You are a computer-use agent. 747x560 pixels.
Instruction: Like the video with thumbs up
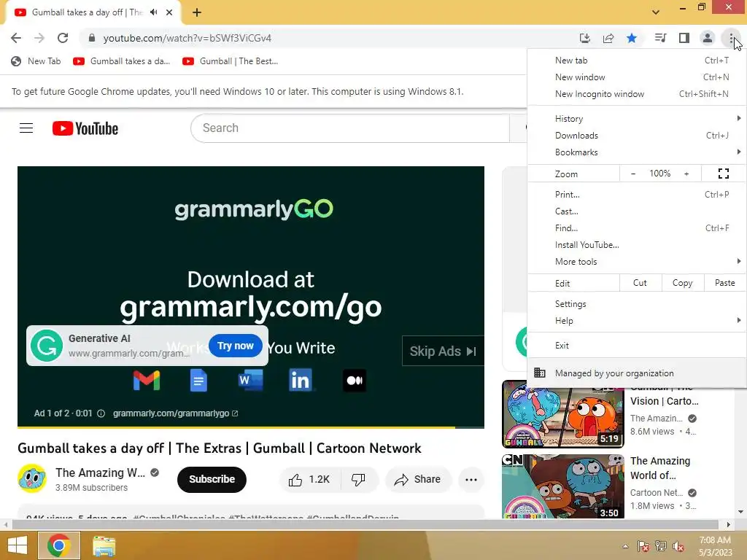pos(309,480)
